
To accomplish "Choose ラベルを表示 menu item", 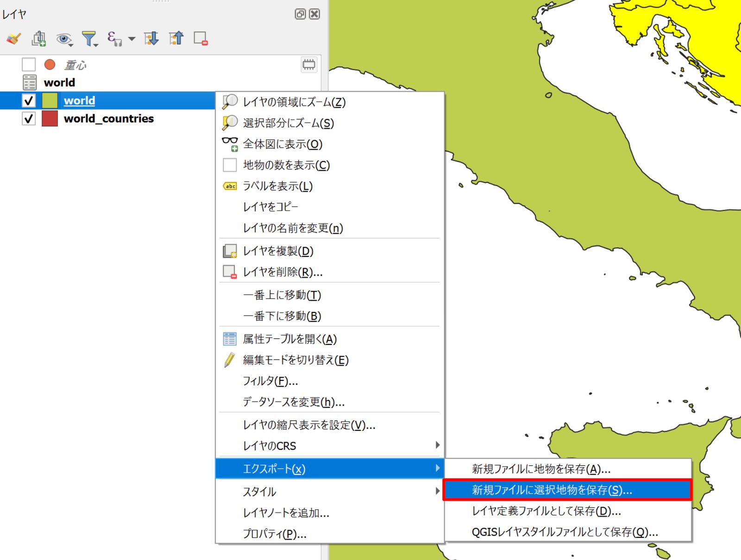I will [x=330, y=186].
